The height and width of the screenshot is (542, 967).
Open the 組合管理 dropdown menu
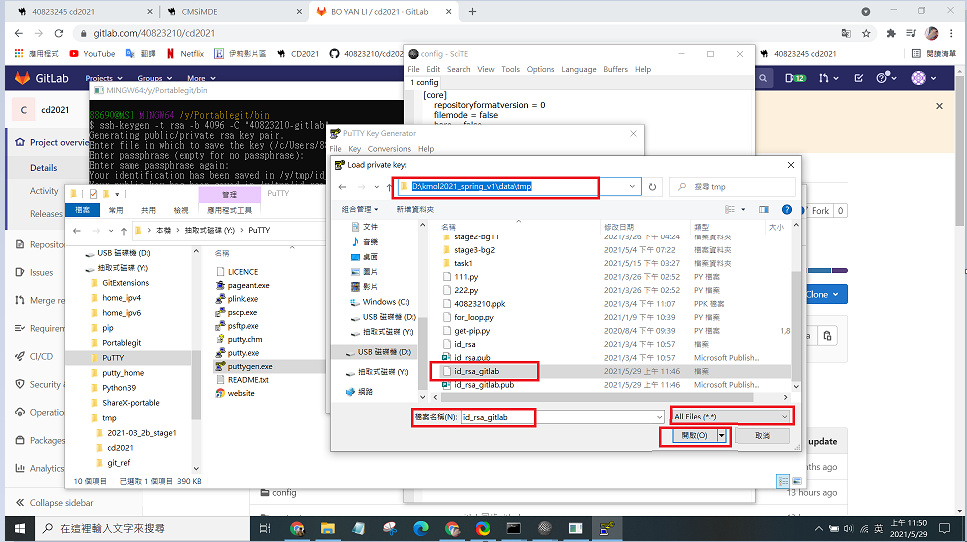[x=360, y=210]
